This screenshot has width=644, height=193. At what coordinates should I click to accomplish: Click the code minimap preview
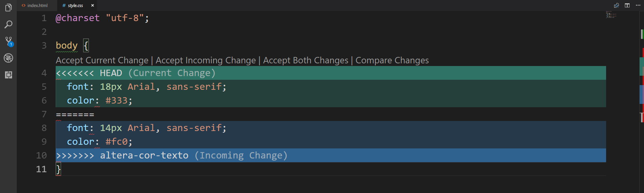[x=611, y=15]
